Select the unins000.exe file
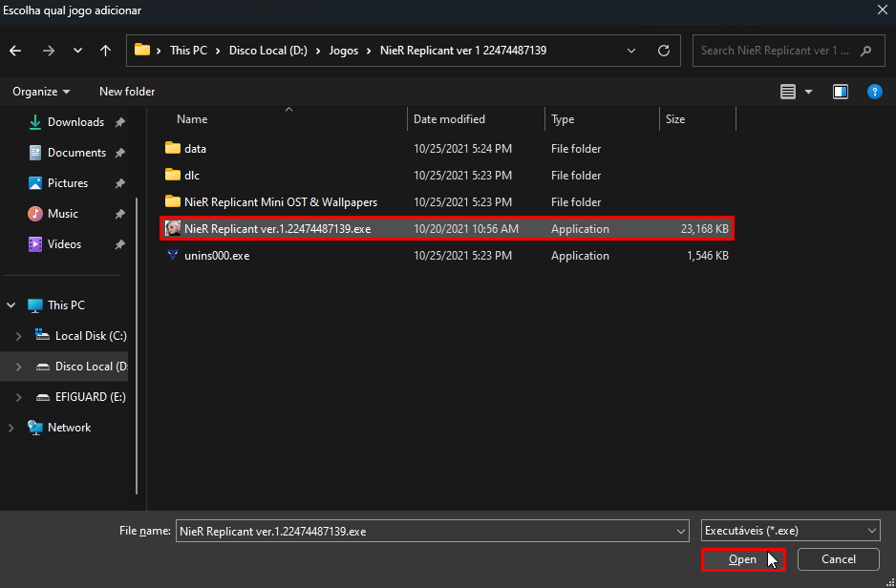 [216, 256]
